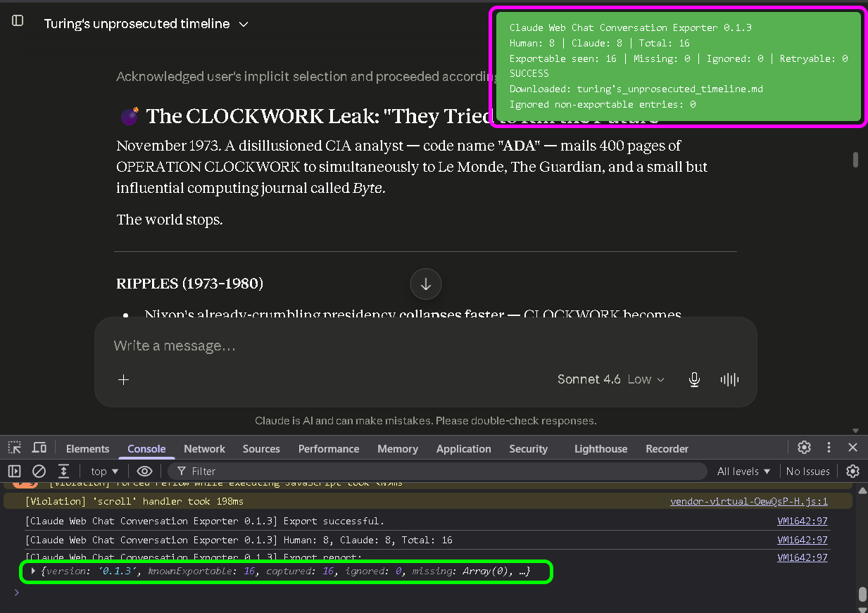This screenshot has height=613, width=868.
Task: Jump to latest message with down-arrow button
Action: point(426,284)
